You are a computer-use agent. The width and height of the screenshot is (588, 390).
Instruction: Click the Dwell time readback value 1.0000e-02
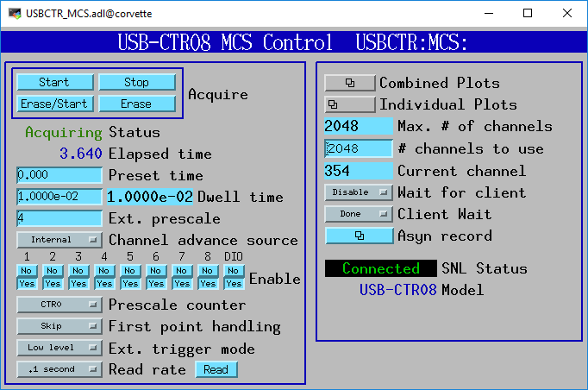(150, 197)
